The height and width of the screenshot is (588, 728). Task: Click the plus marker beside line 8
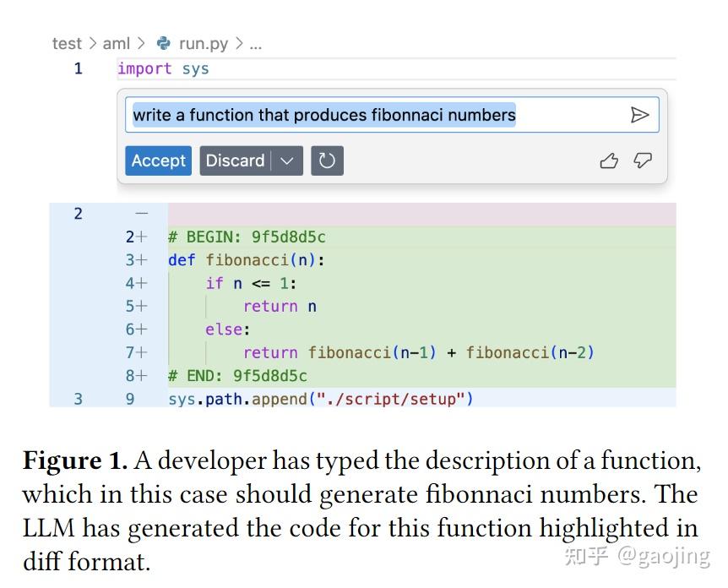(x=144, y=375)
